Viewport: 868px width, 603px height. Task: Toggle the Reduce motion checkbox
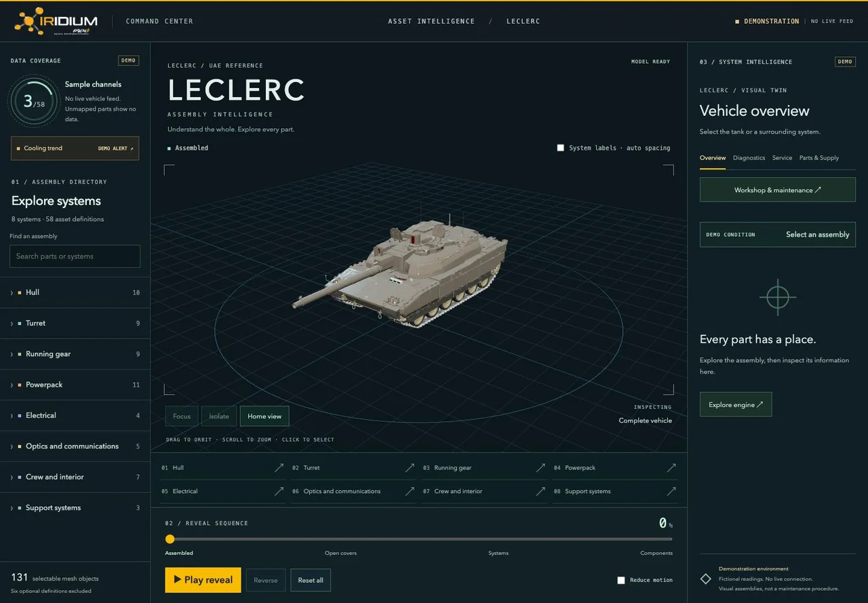(621, 580)
